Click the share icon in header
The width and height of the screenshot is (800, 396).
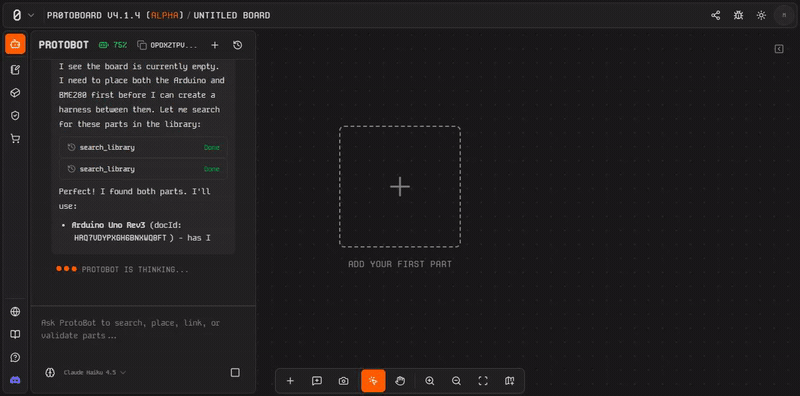coord(715,15)
